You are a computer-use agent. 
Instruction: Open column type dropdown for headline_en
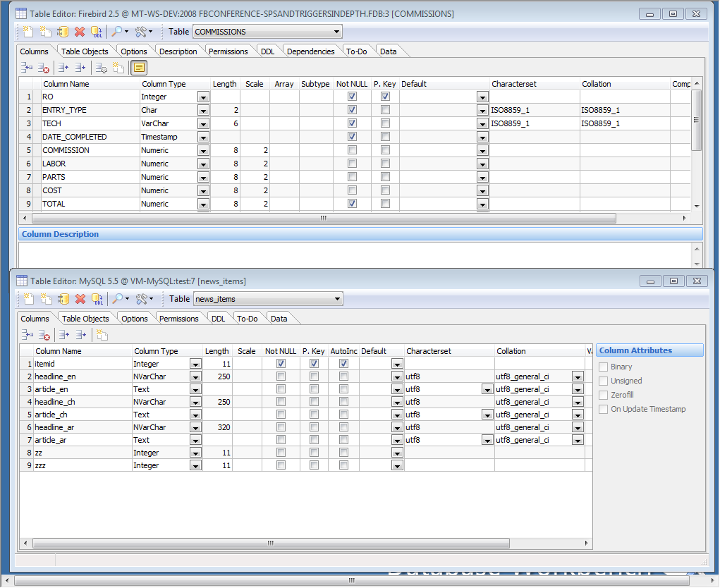click(195, 376)
